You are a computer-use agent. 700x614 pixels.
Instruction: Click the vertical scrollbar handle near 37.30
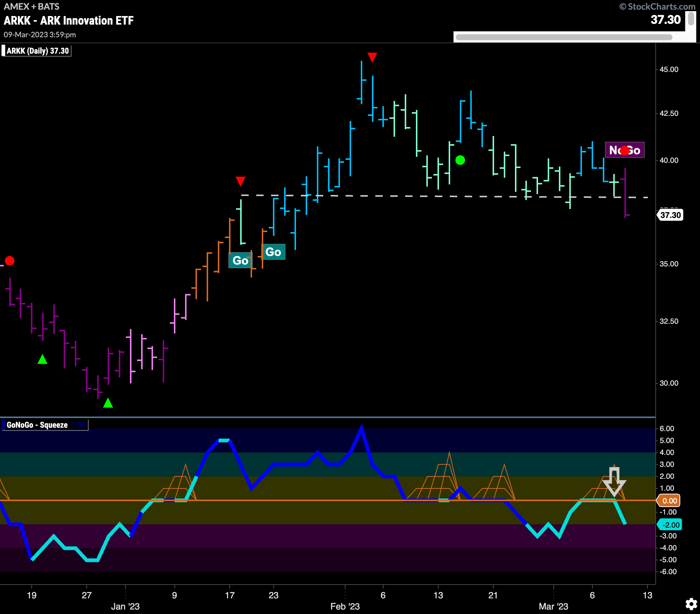click(691, 19)
